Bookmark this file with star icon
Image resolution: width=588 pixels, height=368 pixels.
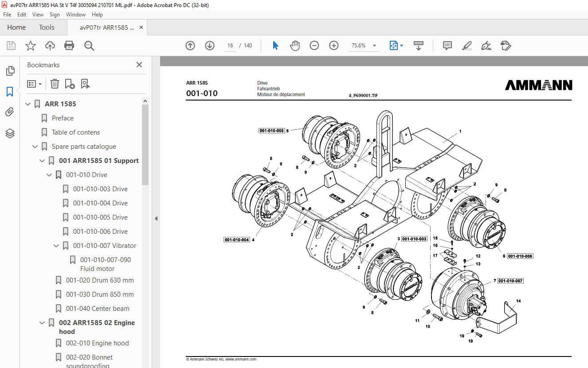coord(31,46)
